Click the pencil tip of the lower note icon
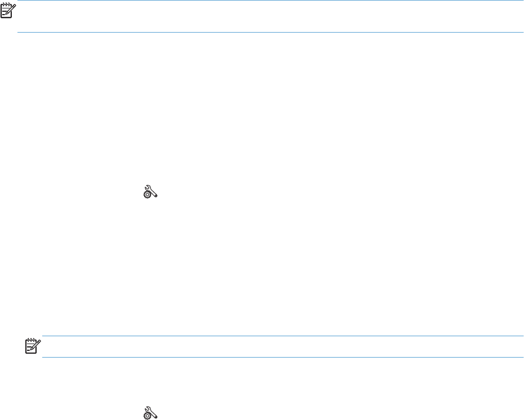This screenshot has width=524, height=420. 32,349
